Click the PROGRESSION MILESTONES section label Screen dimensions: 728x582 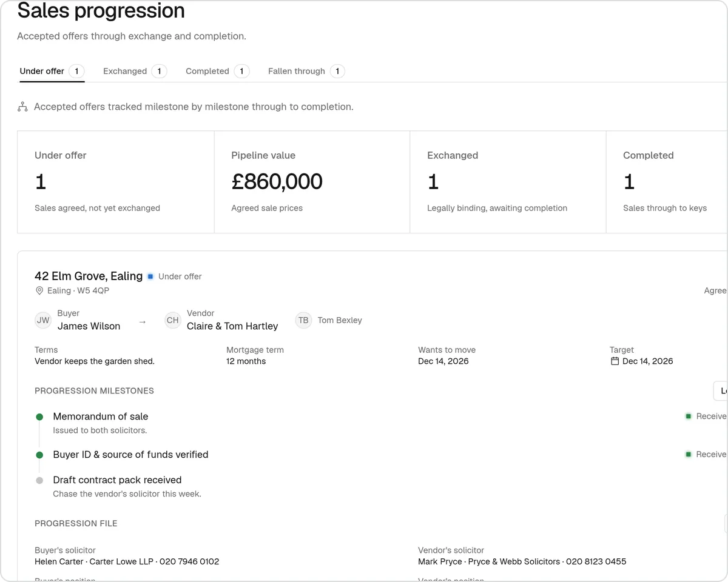[x=94, y=391]
